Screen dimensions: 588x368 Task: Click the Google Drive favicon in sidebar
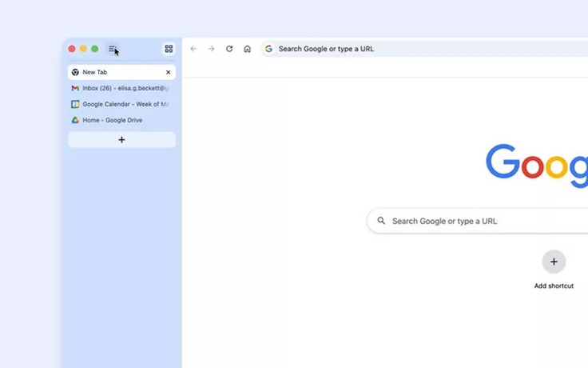(x=75, y=120)
